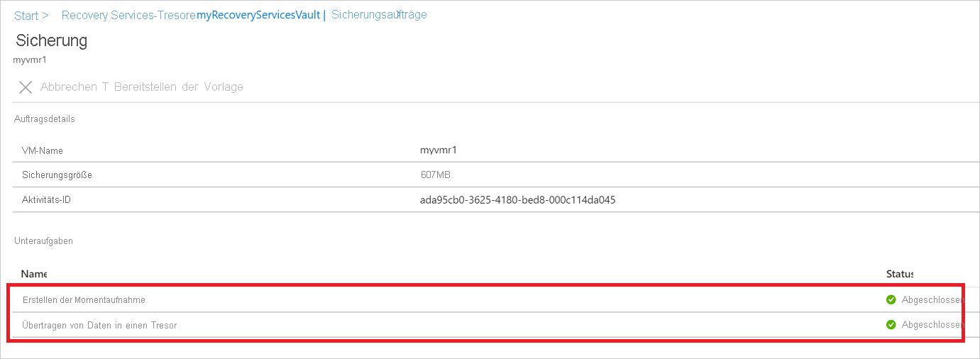This screenshot has height=359, width=980.
Task: Click the Aktivitäts-ID label
Action: tap(46, 200)
